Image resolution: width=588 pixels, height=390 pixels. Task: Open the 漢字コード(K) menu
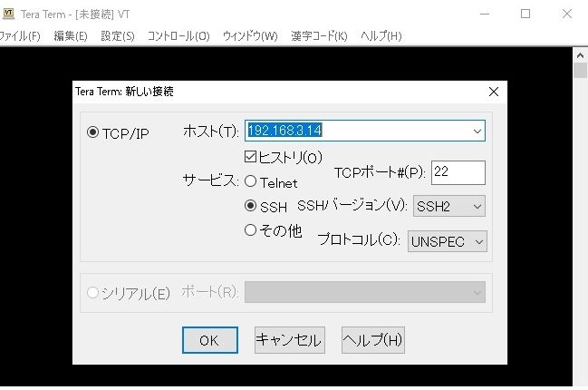coord(319,36)
